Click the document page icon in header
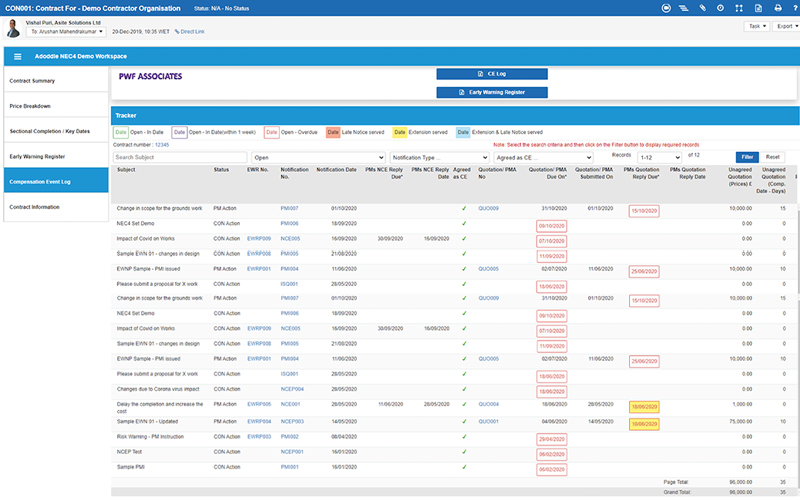 coord(758,8)
